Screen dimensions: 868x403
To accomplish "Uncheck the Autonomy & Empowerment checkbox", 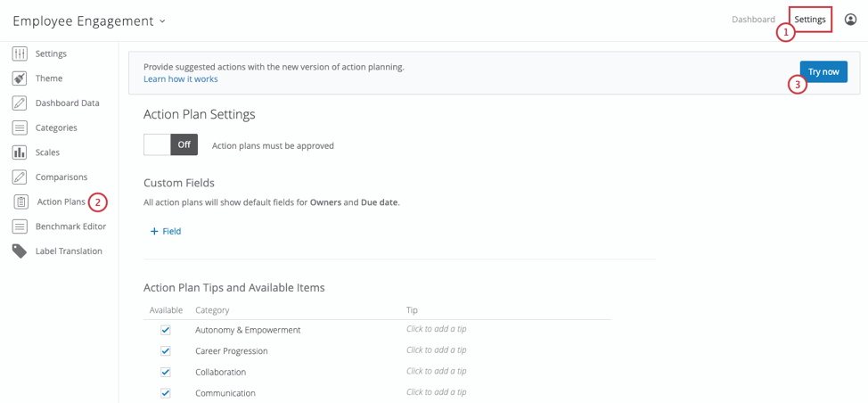I will tap(166, 330).
